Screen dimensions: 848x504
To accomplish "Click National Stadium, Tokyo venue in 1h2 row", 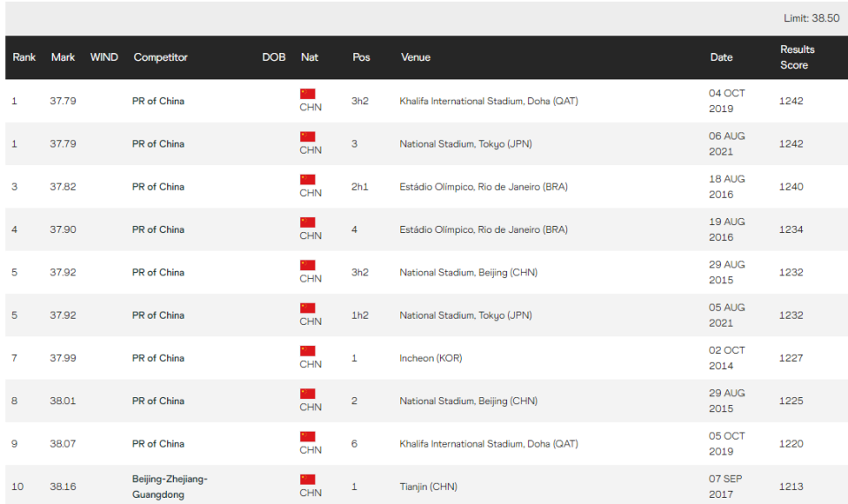I will pyautogui.click(x=466, y=315).
